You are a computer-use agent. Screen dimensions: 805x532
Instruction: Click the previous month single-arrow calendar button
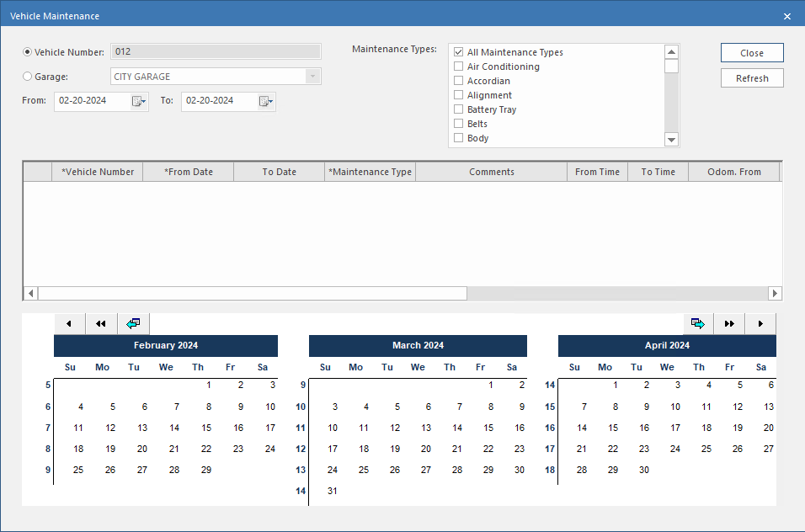click(69, 324)
